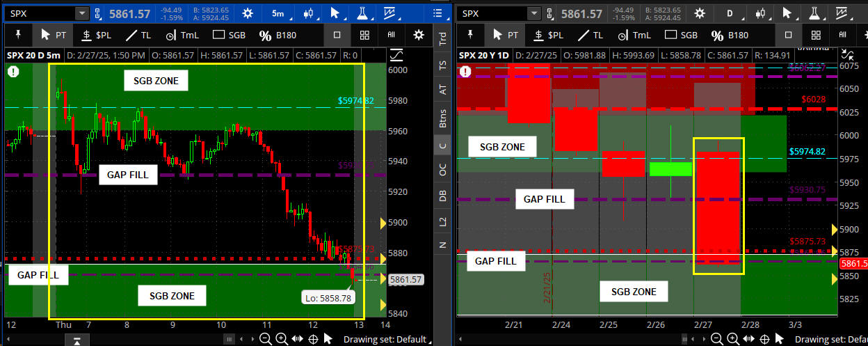Open the D timeframe selector in right chart
Screen dimensions: 868x346
tap(730, 13)
